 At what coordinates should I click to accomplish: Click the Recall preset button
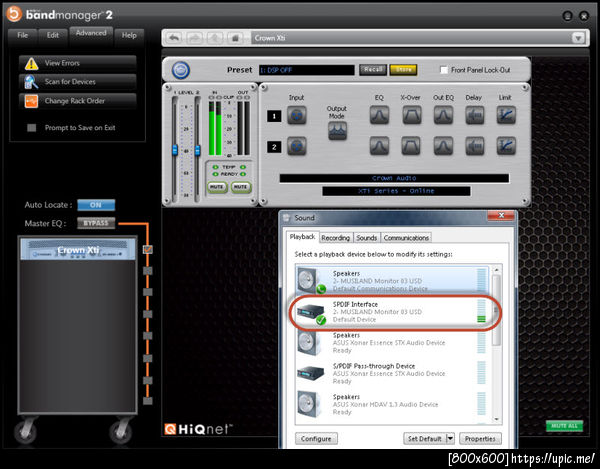click(x=373, y=70)
